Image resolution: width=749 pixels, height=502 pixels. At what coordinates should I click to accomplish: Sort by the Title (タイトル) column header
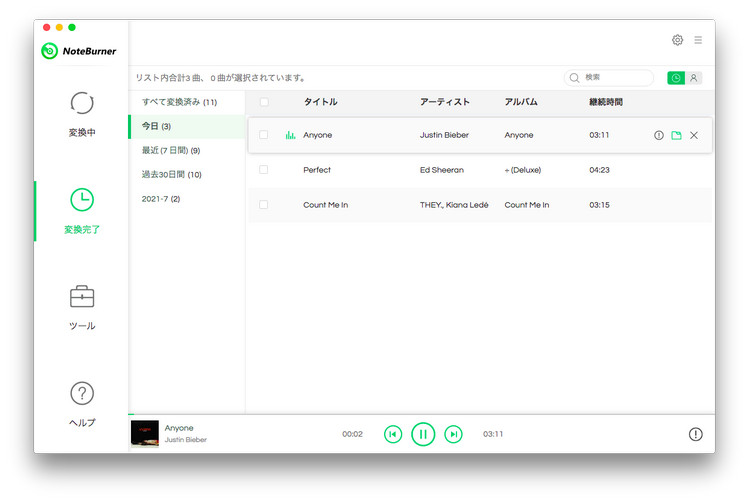pyautogui.click(x=321, y=102)
